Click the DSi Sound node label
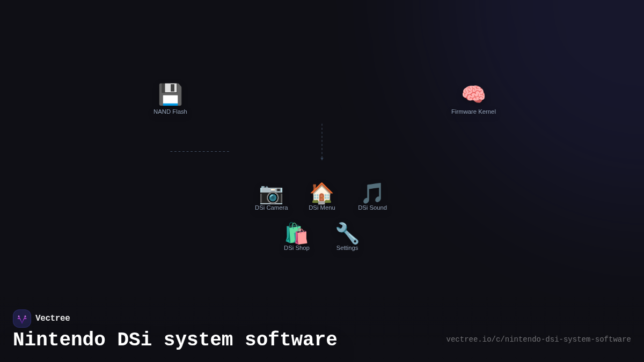644x362 pixels. (372, 208)
